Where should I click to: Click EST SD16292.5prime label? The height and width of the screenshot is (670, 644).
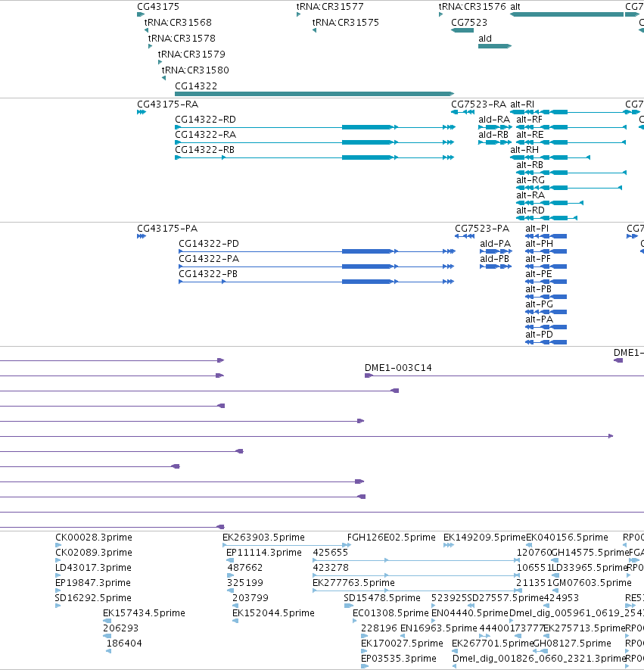click(93, 598)
